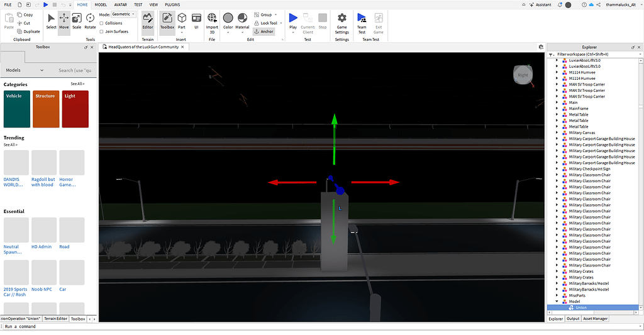This screenshot has height=335, width=644.
Task: Switch to the VIEW ribbon tab
Action: click(x=153, y=5)
